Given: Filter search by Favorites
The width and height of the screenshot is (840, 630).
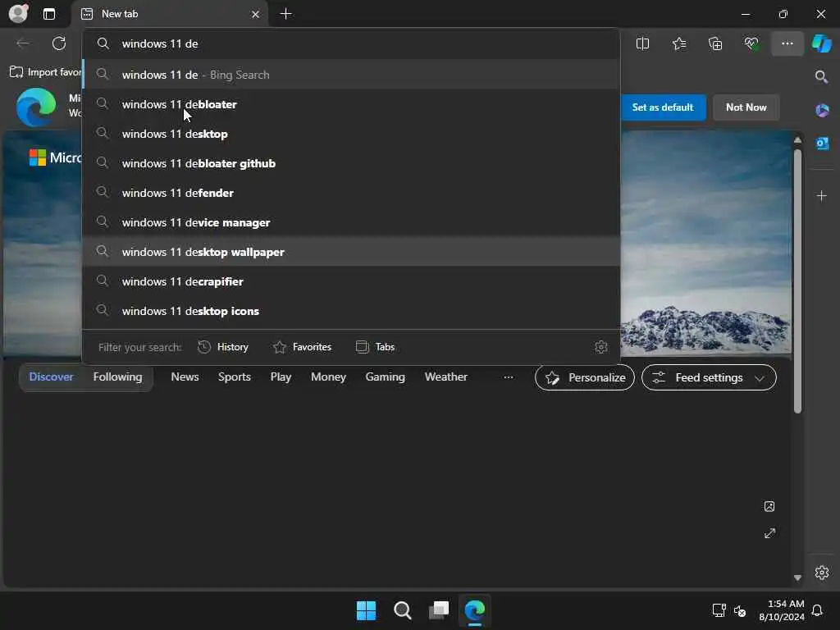Looking at the screenshot, I should tap(302, 347).
